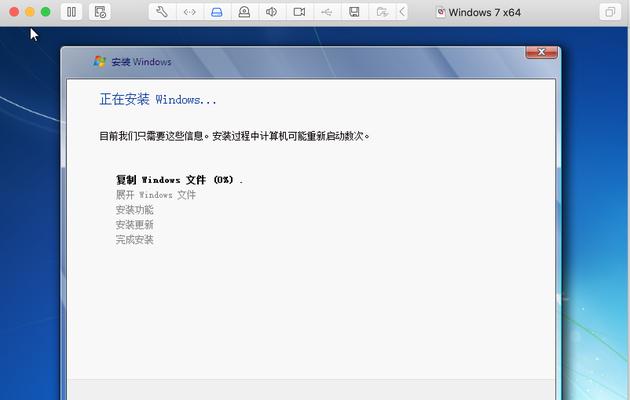Click the shared folders icon

click(x=382, y=12)
